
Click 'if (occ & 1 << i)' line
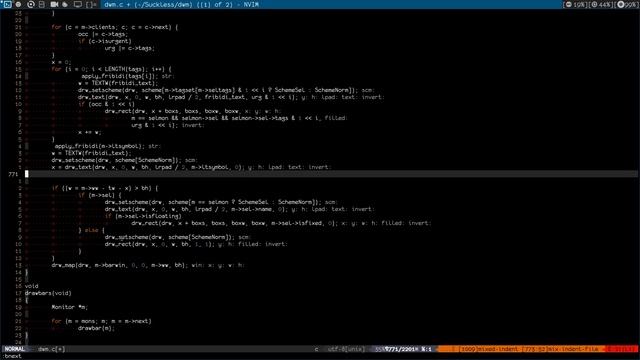106,104
